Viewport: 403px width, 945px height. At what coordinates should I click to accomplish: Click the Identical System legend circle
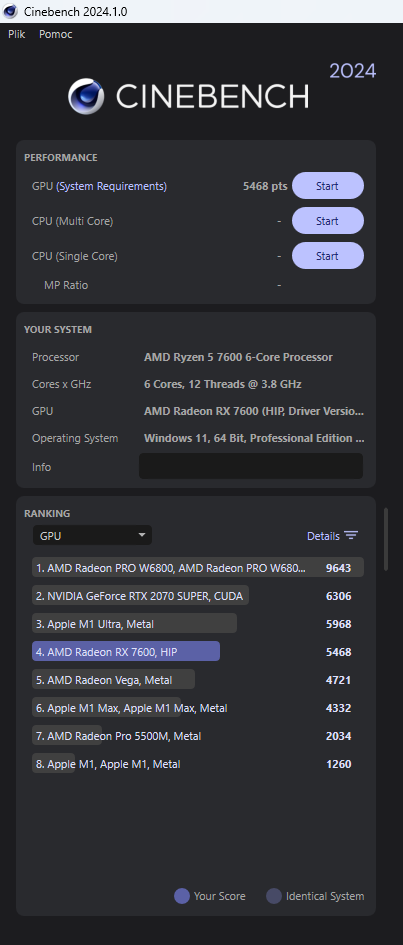[x=274, y=896]
